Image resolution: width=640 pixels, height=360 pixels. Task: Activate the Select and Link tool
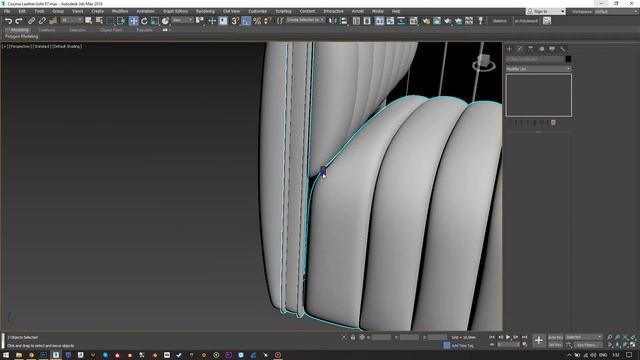coord(31,21)
